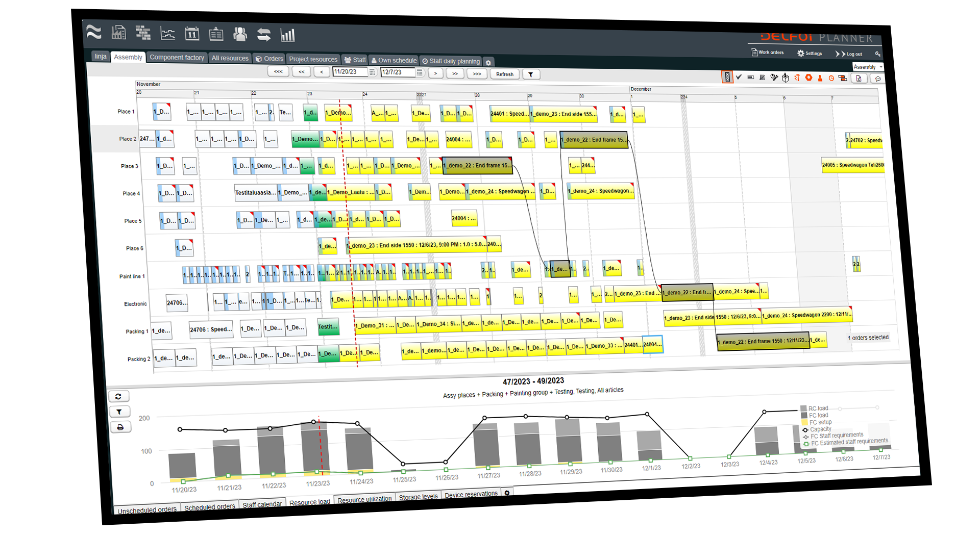Open the Assembly dropdown at top right

867,67
